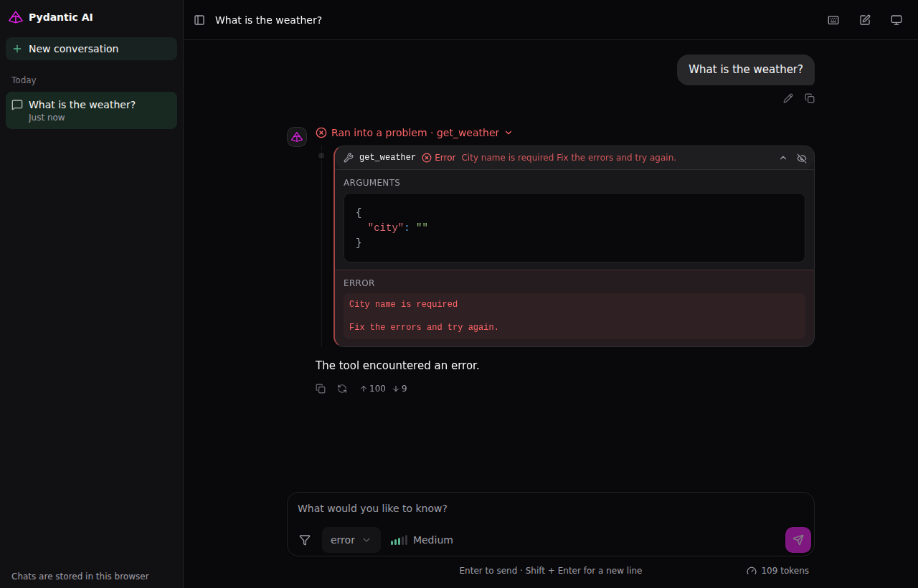Edit the user message with pencil icon
Screen dimensions: 918x588
788,98
